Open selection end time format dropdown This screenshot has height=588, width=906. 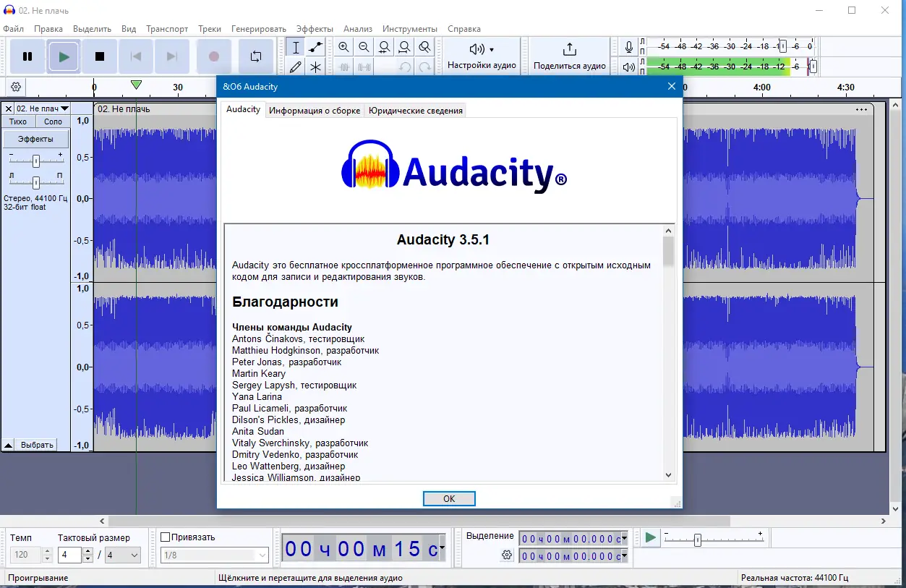[623, 556]
